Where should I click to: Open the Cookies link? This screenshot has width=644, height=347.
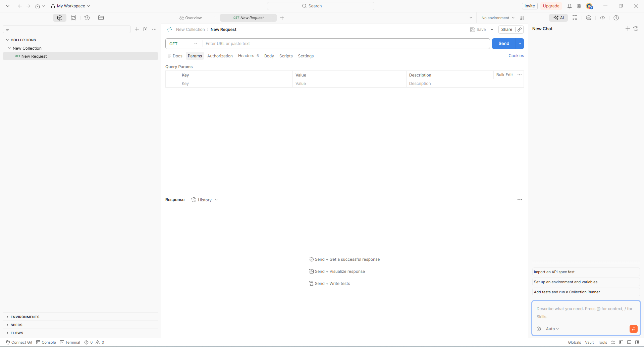tap(516, 56)
